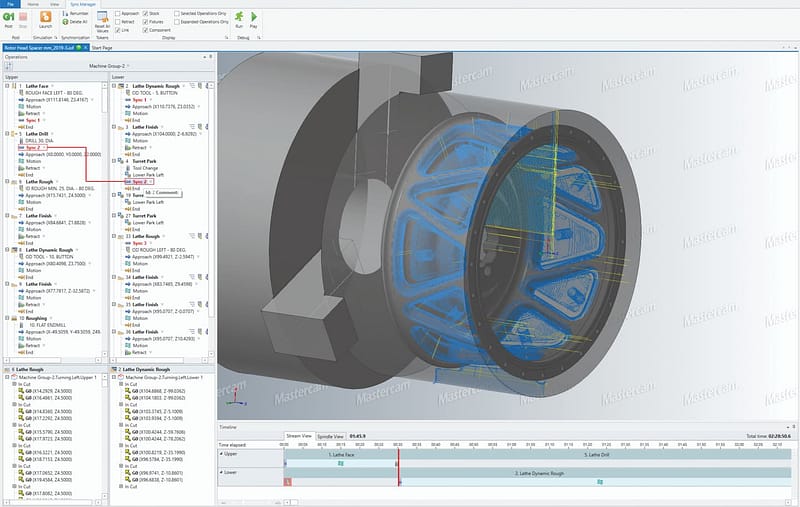Open the Home ribbon tab
This screenshot has height=507, width=800.
pos(33,4)
